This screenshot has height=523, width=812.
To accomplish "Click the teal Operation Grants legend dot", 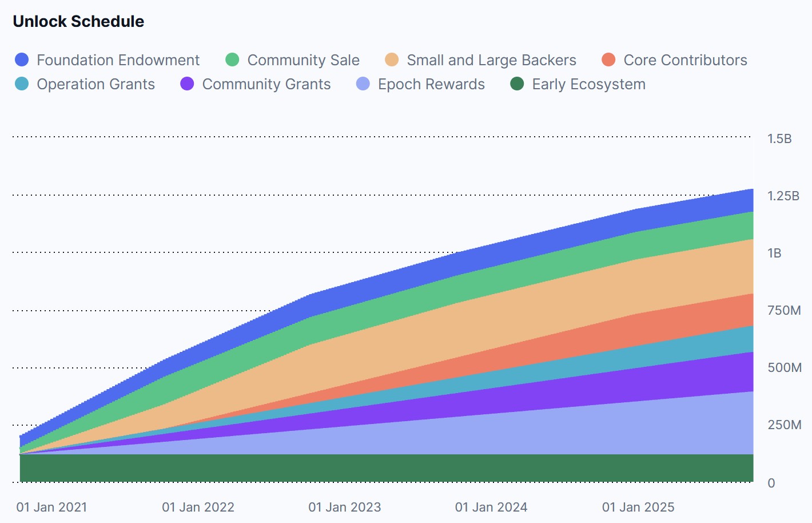I will (x=22, y=84).
